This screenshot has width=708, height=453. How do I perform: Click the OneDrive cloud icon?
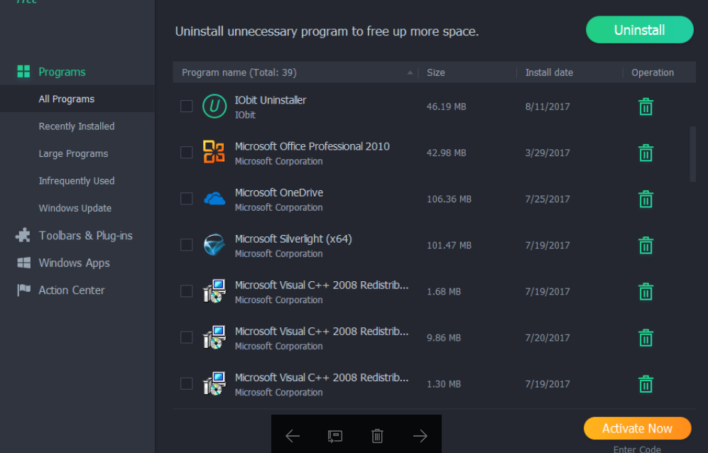(214, 199)
